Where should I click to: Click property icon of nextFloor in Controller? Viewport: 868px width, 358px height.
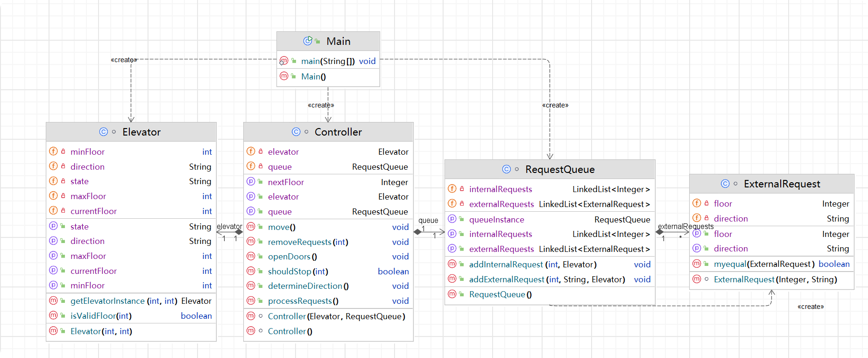(251, 181)
